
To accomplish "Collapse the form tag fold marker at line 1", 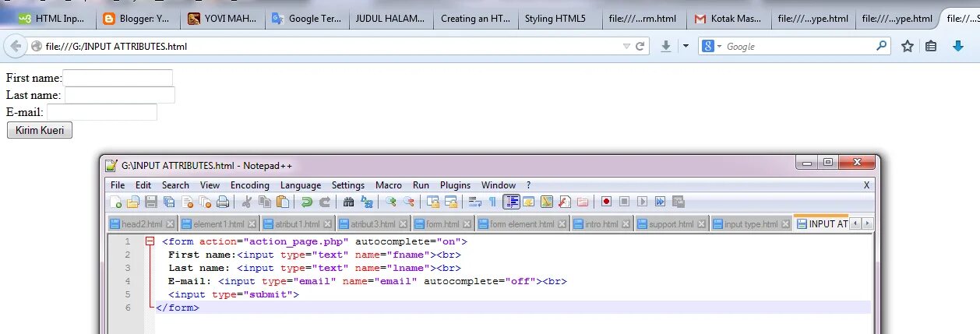I will click(150, 242).
